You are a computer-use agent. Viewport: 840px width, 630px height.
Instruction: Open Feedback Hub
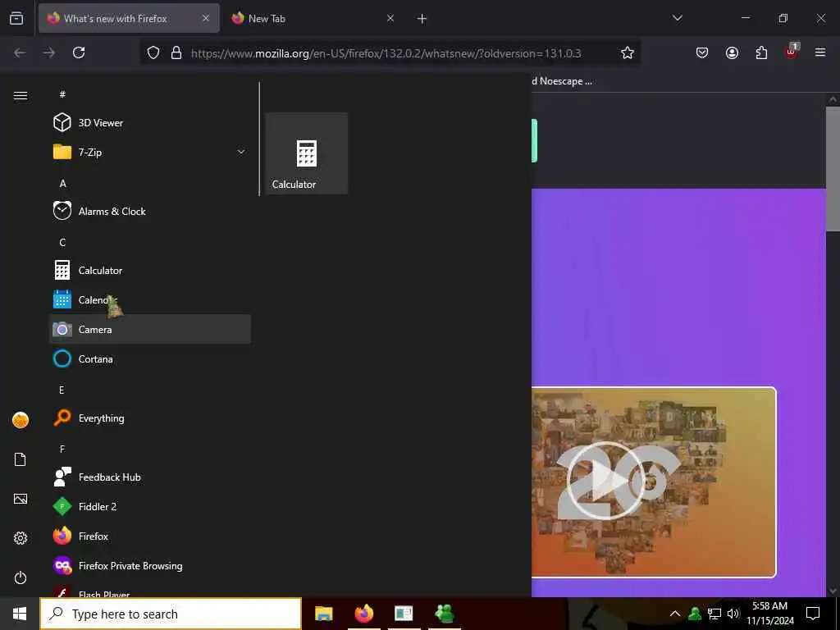(x=150, y=477)
